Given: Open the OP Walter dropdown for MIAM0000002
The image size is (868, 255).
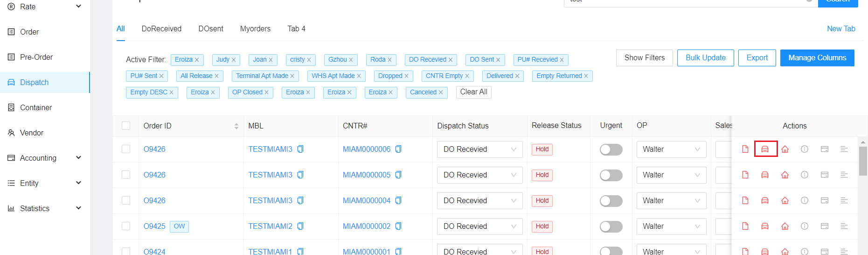Looking at the screenshot, I should tap(671, 226).
